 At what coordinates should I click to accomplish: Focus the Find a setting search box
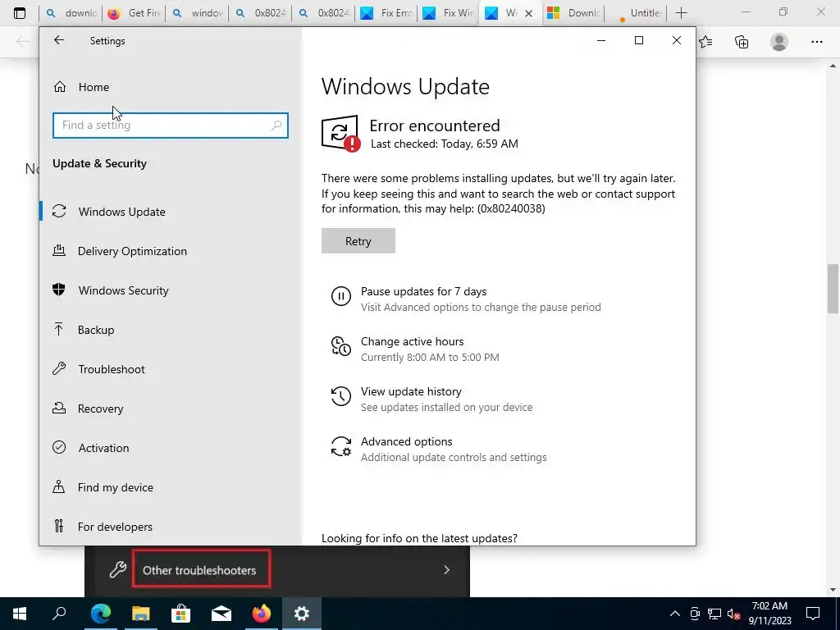tap(171, 126)
